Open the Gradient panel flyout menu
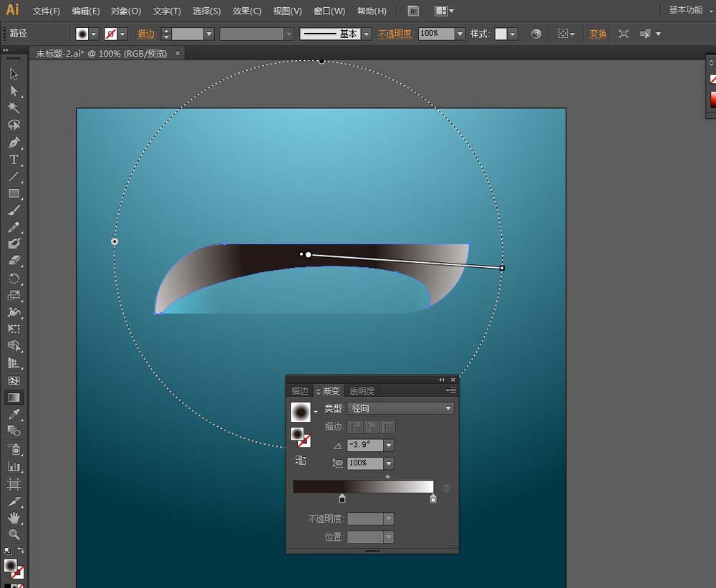The height and width of the screenshot is (588, 716). [x=451, y=390]
